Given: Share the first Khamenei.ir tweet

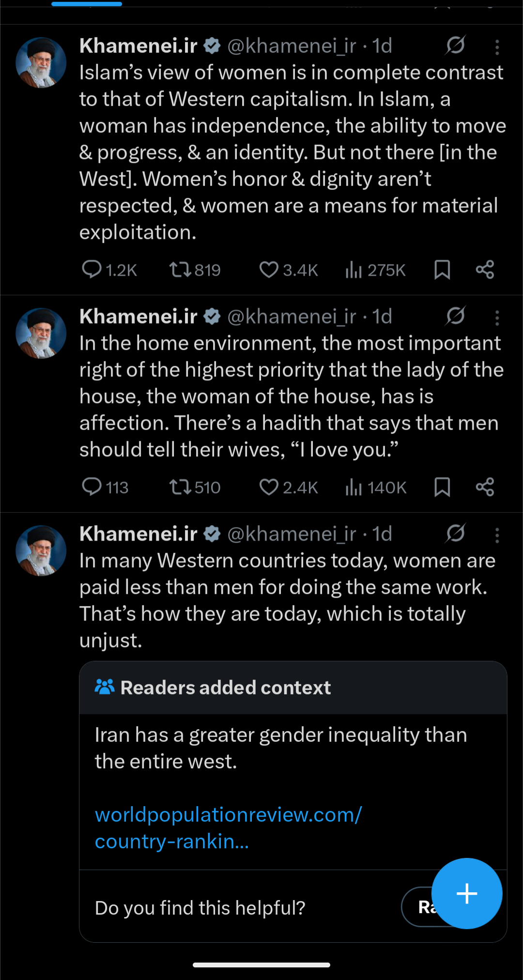Looking at the screenshot, I should [485, 269].
